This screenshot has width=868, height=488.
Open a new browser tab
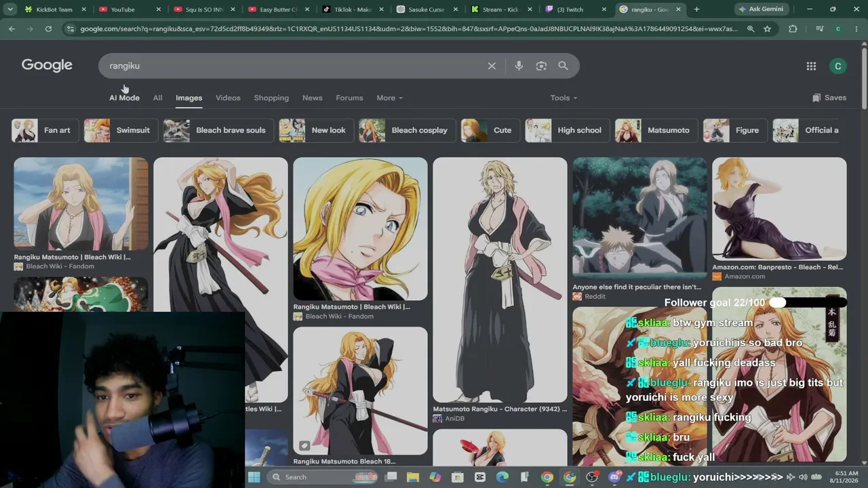point(696,9)
